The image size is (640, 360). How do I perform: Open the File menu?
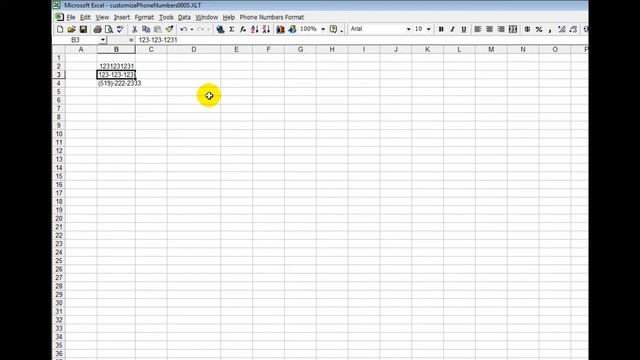coord(71,17)
